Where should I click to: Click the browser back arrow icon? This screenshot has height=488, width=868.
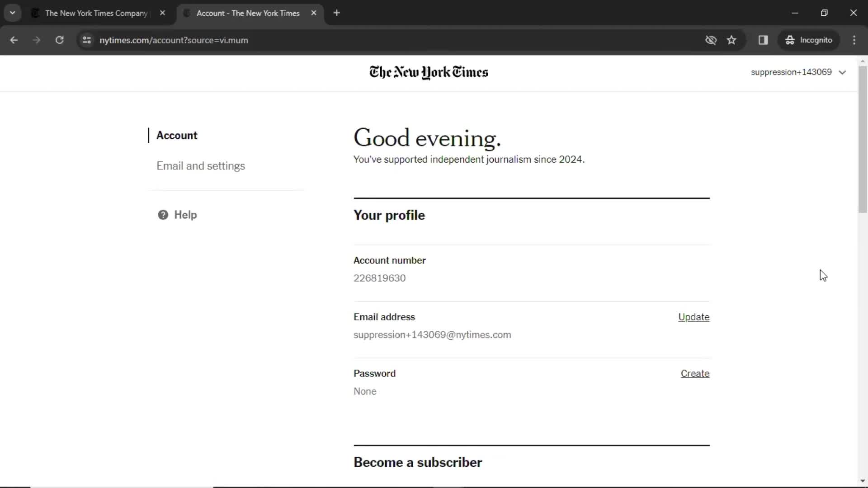tap(14, 40)
